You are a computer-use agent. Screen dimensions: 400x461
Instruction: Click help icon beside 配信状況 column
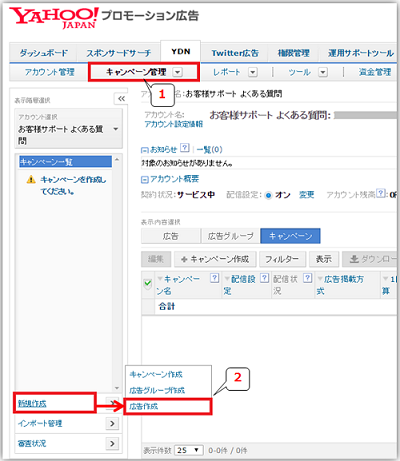pos(308,278)
